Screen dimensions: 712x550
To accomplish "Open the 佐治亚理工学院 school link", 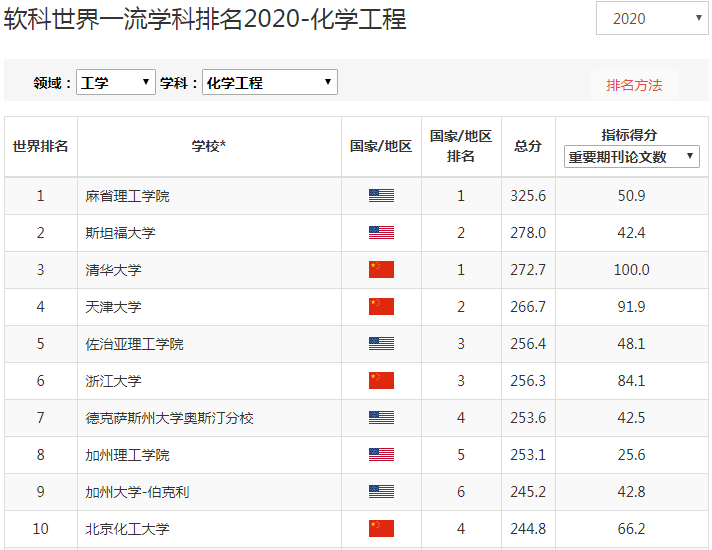I will pyautogui.click(x=134, y=344).
